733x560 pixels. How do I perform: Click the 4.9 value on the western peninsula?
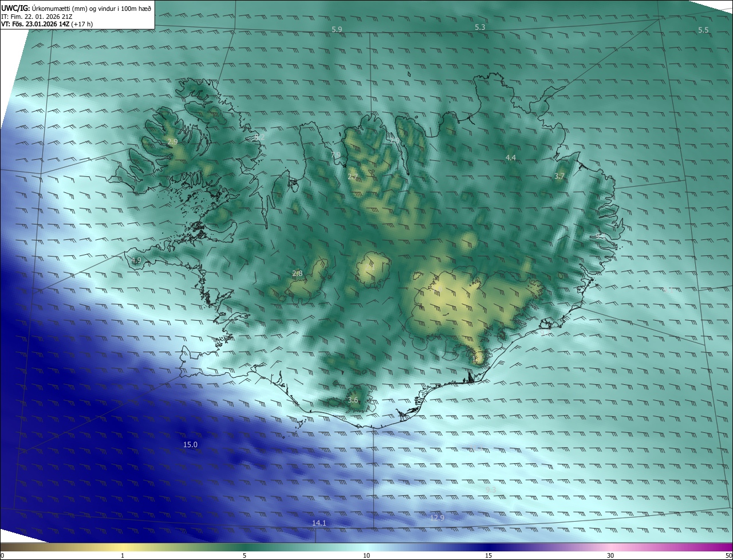(136, 261)
